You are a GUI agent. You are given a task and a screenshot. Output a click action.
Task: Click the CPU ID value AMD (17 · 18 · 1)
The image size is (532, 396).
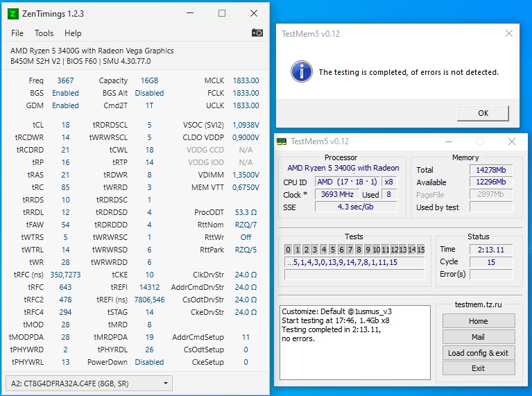347,182
